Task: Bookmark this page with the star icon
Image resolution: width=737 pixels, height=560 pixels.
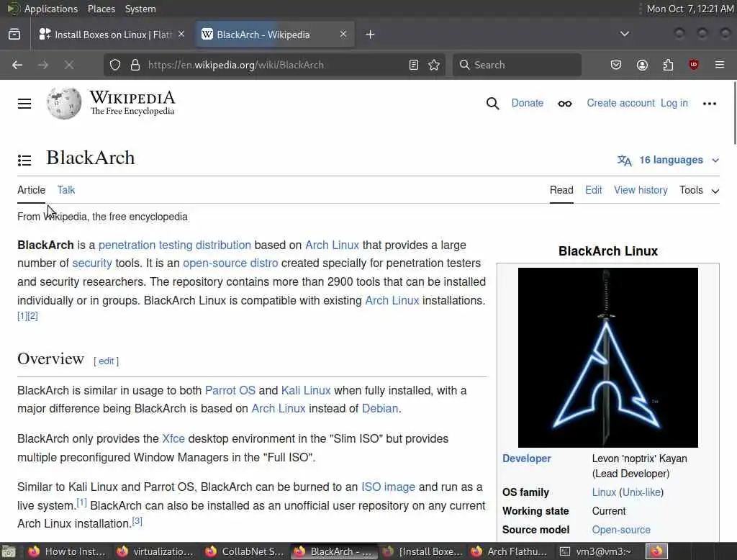Action: click(x=434, y=65)
